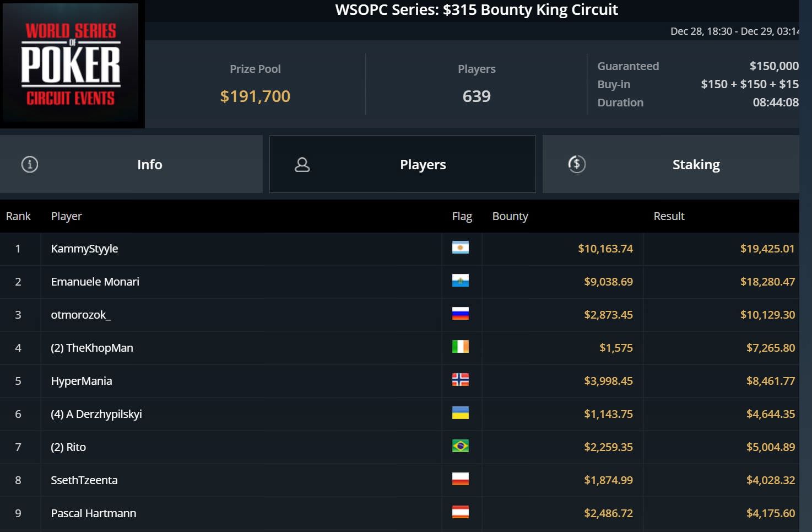The height and width of the screenshot is (532, 812).
Task: Click the Norwegian flag beside HyperMania
Action: (x=461, y=380)
